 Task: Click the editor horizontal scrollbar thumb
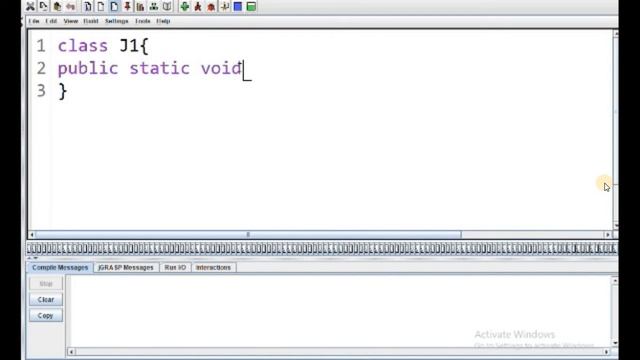pyautogui.click(x=248, y=235)
